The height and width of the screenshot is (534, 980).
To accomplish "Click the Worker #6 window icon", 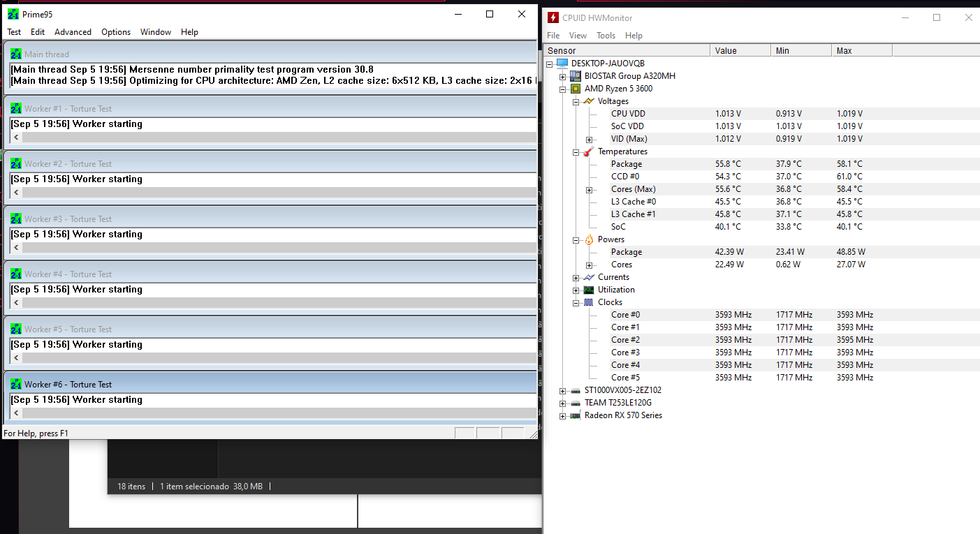I will (16, 384).
